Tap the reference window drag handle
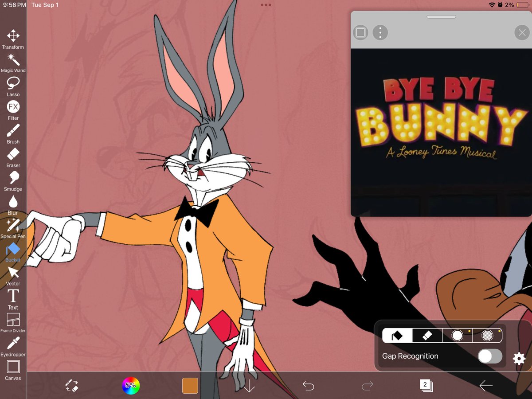The image size is (532, 399). (441, 17)
